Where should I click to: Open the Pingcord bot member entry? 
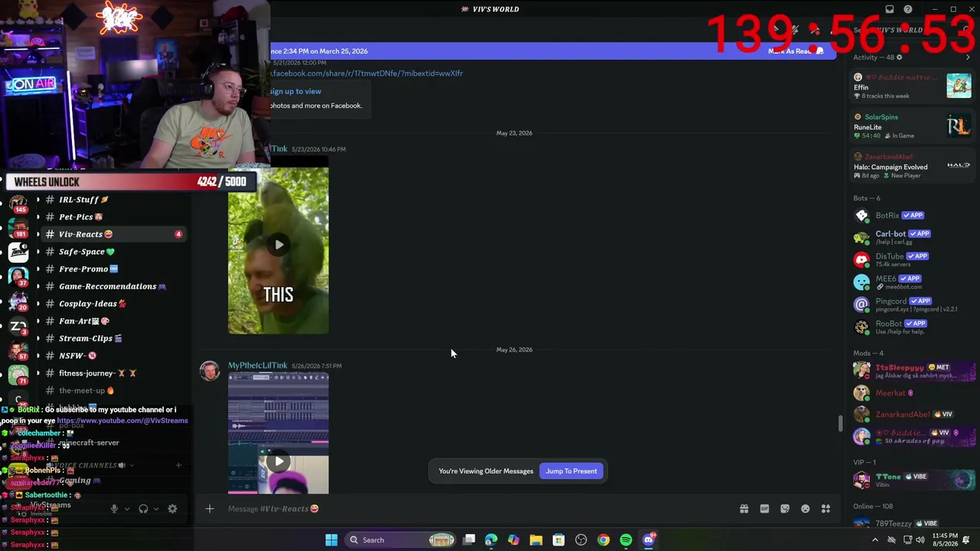pos(913,305)
